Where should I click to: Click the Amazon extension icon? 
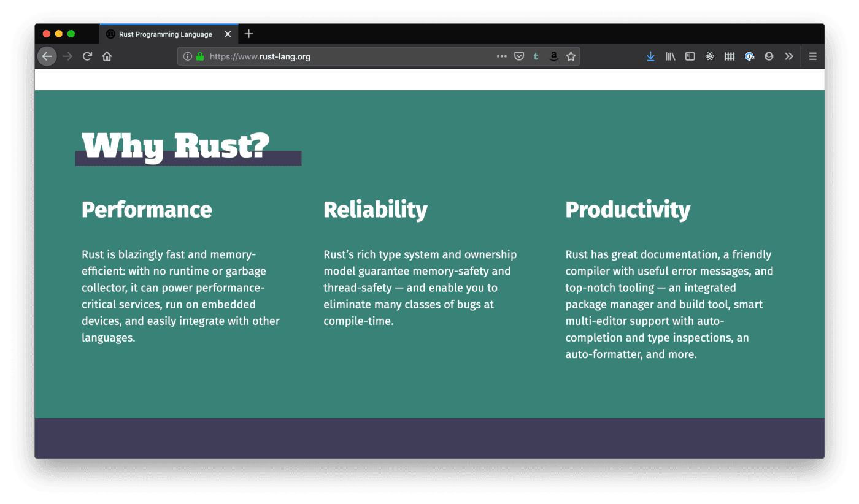point(553,56)
